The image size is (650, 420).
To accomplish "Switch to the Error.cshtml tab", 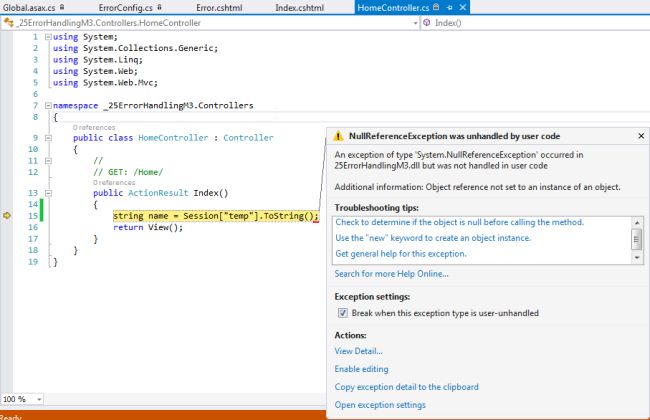I will (219, 7).
